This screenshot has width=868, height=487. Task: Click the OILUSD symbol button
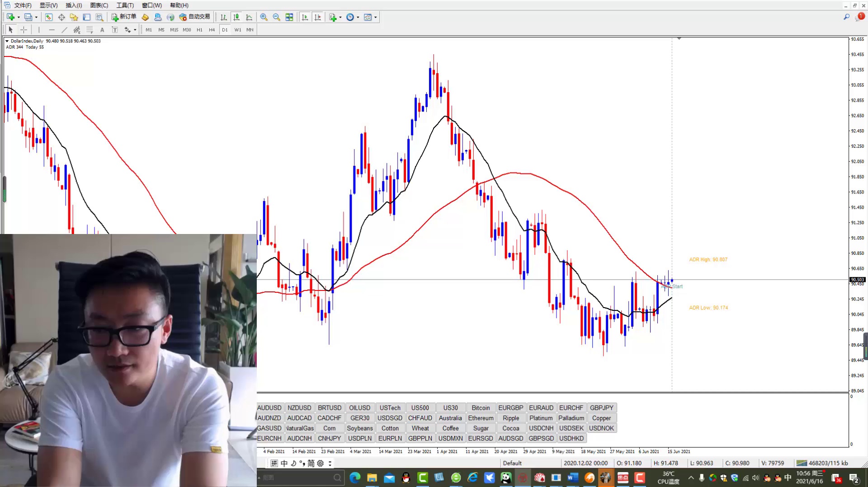(x=360, y=408)
